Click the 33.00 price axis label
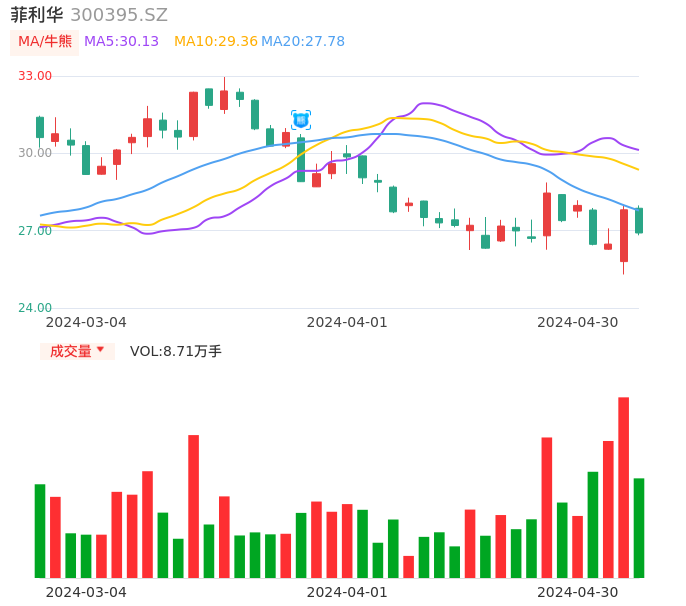This screenshot has width=686, height=606. (35, 76)
